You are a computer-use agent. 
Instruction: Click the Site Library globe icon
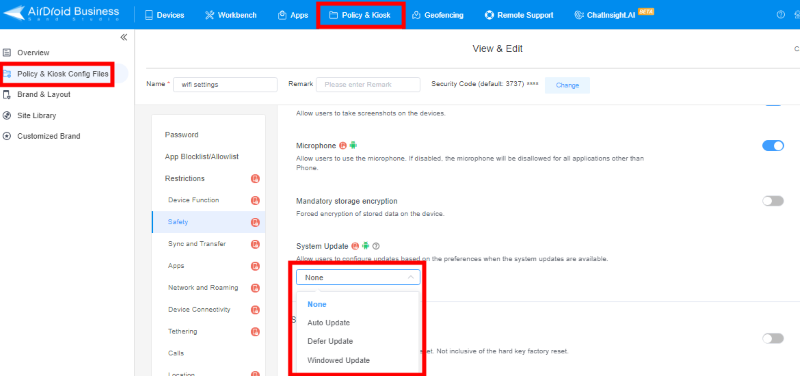7,115
